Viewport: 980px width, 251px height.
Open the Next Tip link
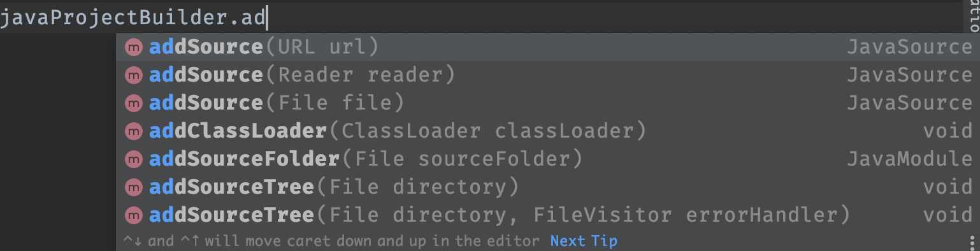pyautogui.click(x=584, y=241)
